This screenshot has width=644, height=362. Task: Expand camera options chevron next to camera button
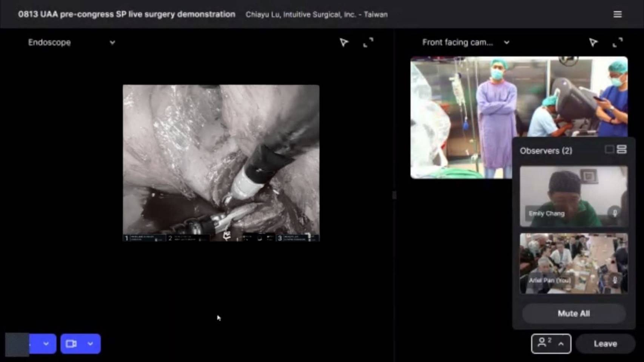(91, 344)
